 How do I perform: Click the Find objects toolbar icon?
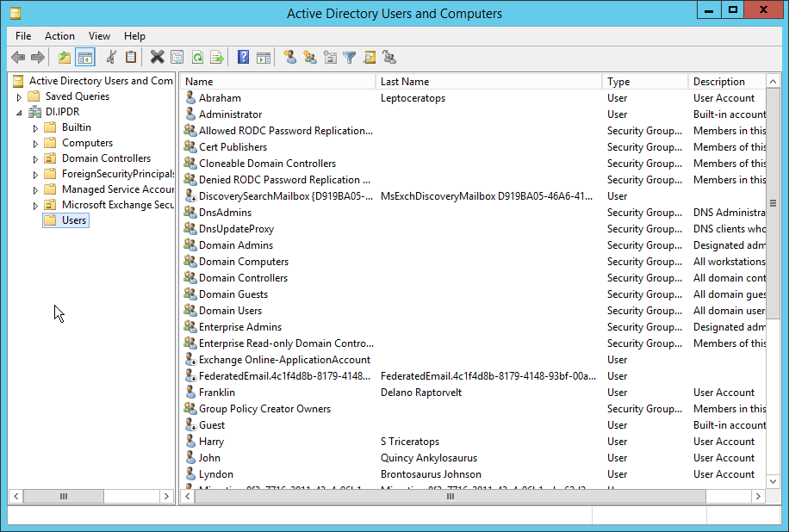369,58
